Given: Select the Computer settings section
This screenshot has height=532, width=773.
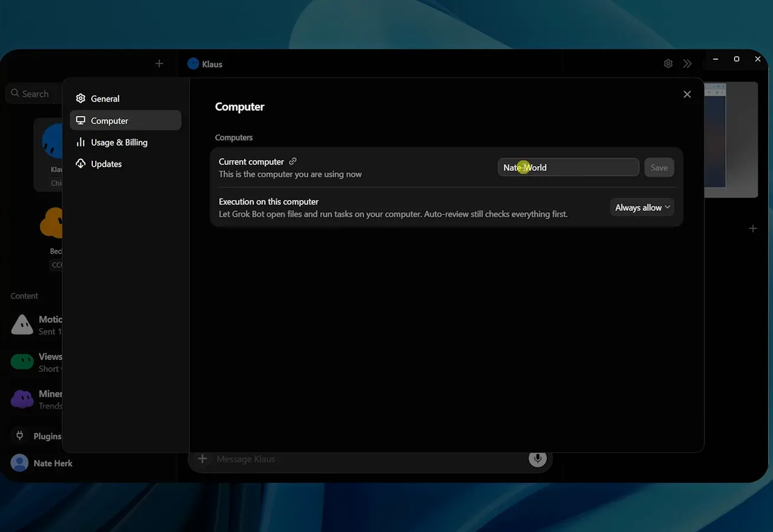Looking at the screenshot, I should [x=125, y=121].
